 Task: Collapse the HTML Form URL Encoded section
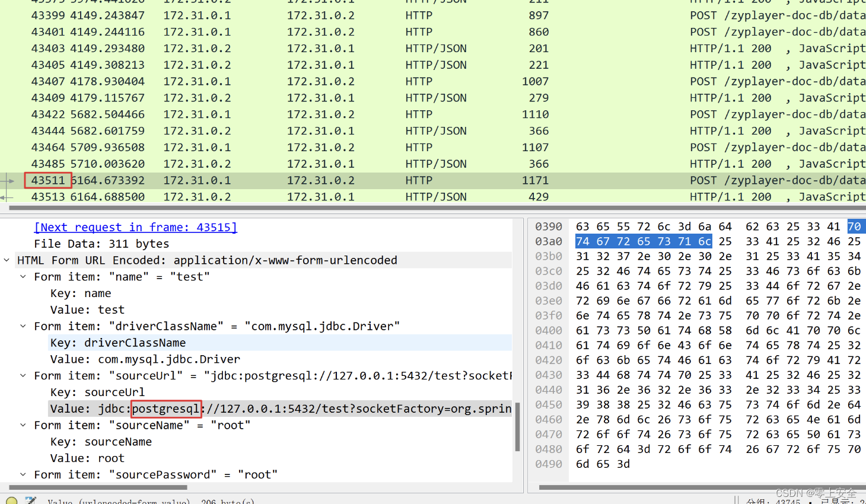click(7, 260)
